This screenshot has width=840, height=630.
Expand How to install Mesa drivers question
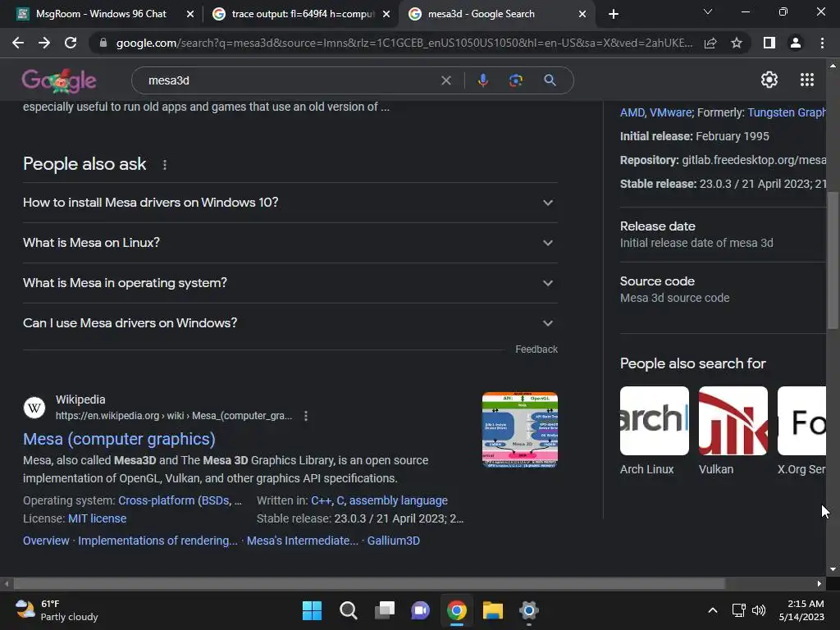point(290,203)
